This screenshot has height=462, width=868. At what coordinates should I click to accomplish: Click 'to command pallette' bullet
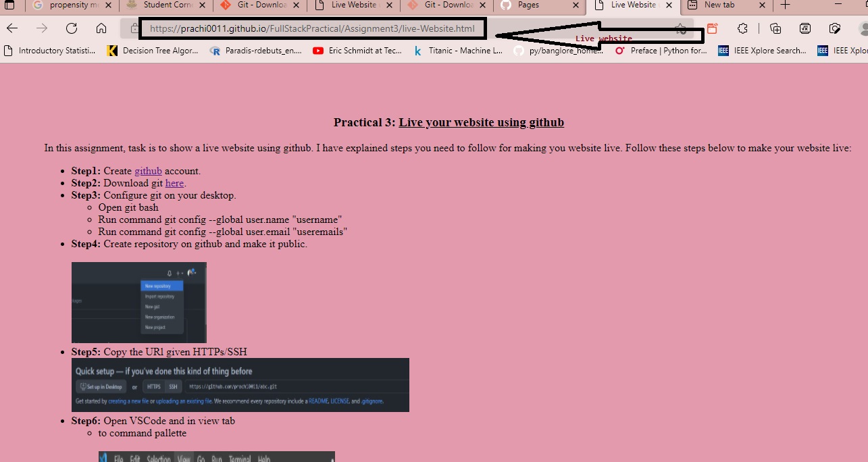[x=143, y=433]
